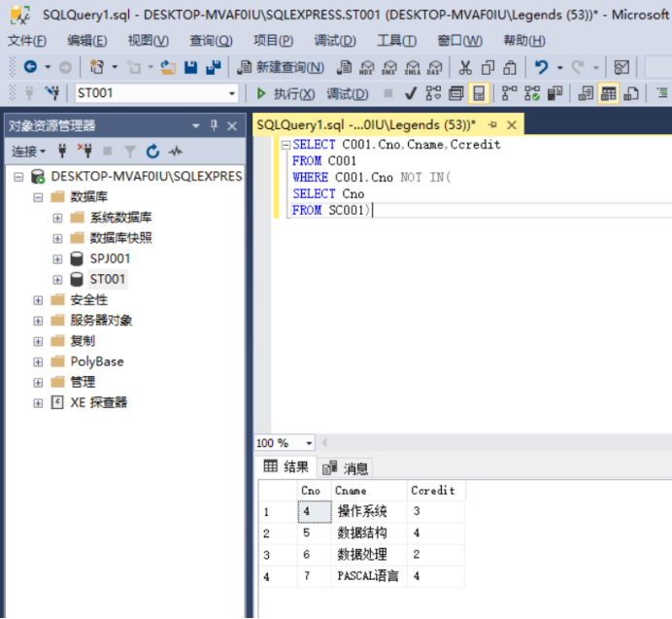
Task: Expand the ST001 database node
Action: tap(57, 280)
